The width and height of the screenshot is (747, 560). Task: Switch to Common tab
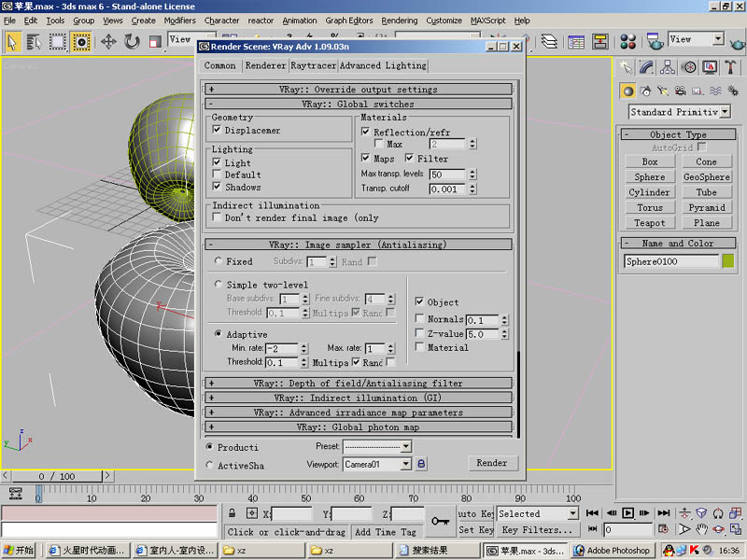(x=219, y=65)
